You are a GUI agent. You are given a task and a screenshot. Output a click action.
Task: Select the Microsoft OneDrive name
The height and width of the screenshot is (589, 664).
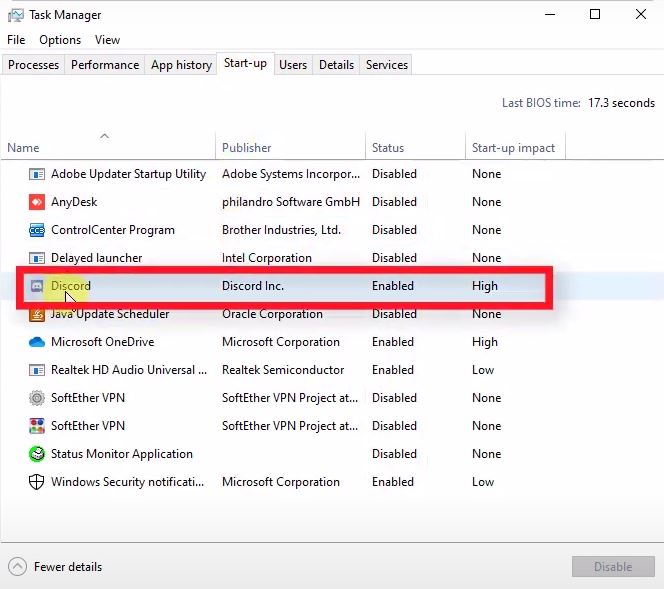tap(102, 342)
